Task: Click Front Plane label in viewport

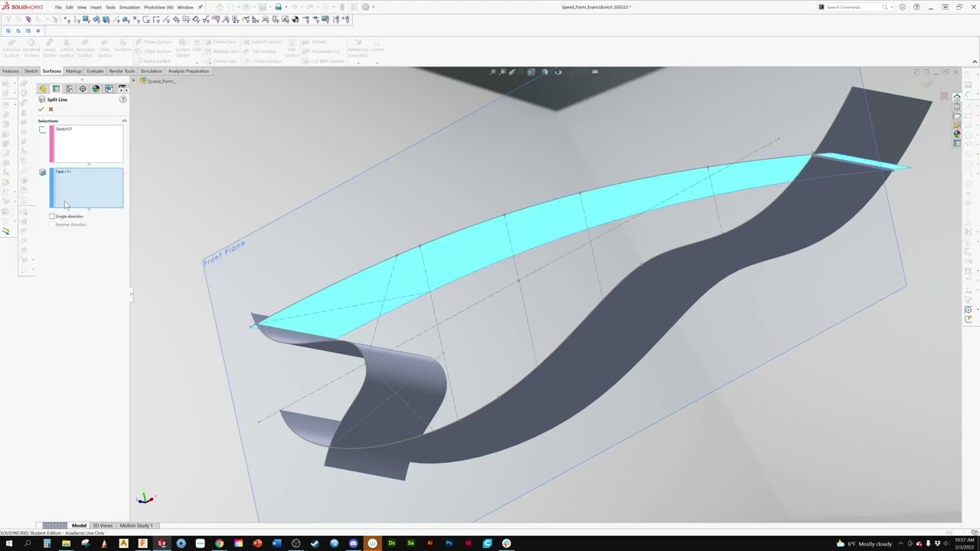Action: (x=224, y=253)
